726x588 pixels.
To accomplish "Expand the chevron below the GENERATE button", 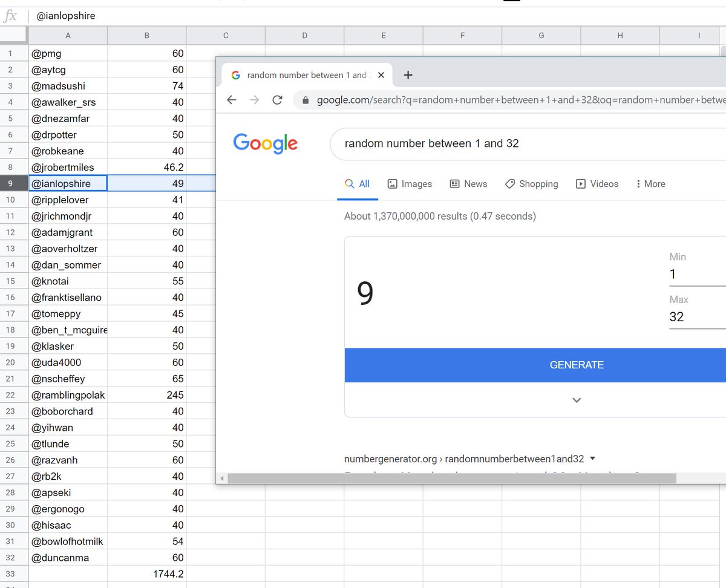I will click(577, 400).
